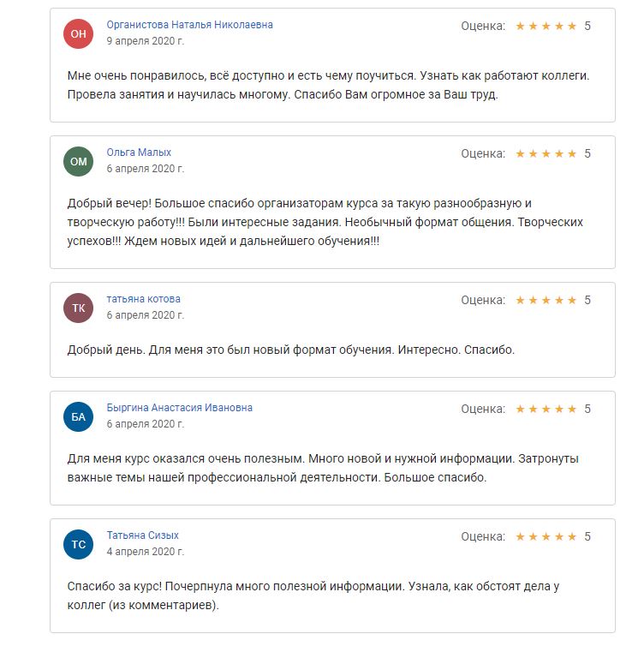
Task: Click the green ОМ avatar circle
Action: pyautogui.click(x=78, y=161)
